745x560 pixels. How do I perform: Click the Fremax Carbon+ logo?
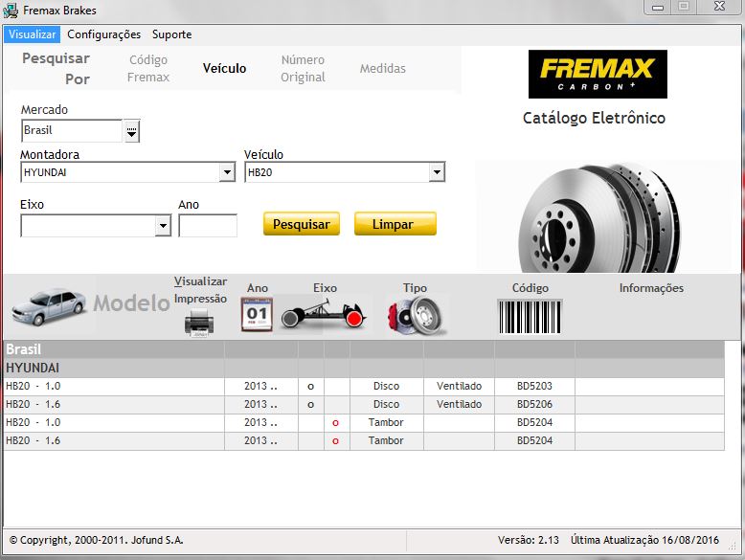(598, 74)
